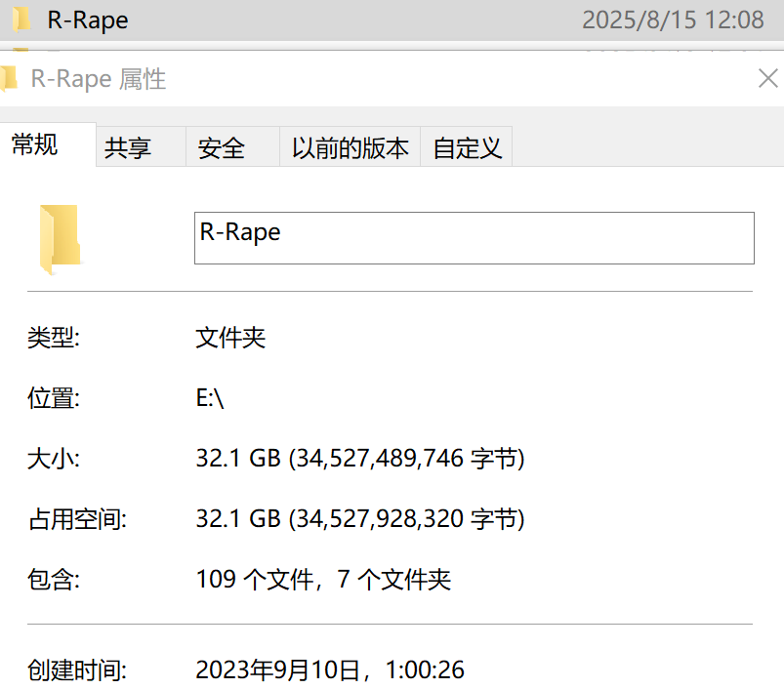Close the properties dialog
784x689 pixels.
(x=768, y=78)
